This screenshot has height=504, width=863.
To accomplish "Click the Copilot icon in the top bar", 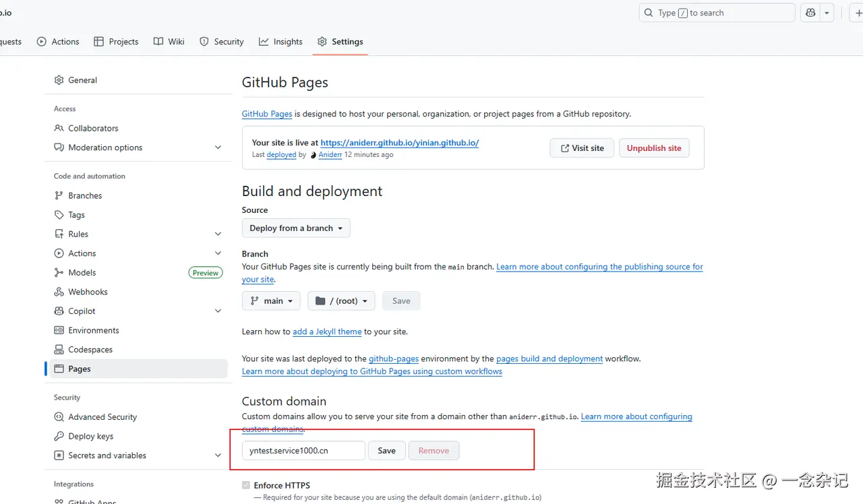I will tap(810, 13).
